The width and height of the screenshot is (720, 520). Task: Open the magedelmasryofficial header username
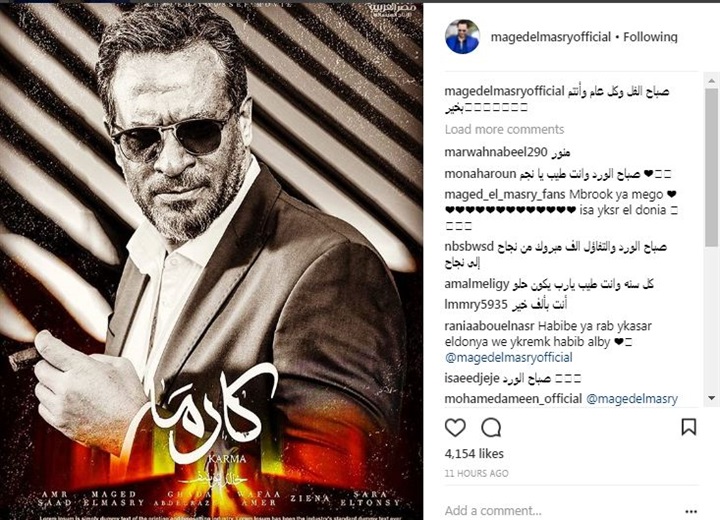[551, 37]
